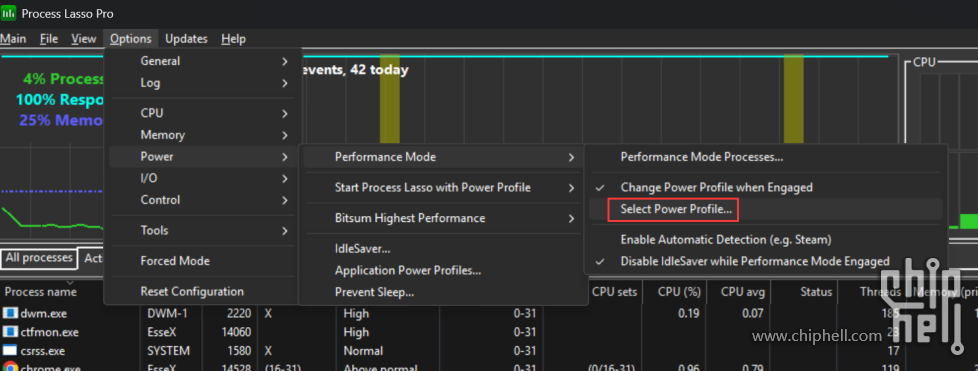Select the dwm.exe process icon
This screenshot has height=371, width=978.
[10, 313]
